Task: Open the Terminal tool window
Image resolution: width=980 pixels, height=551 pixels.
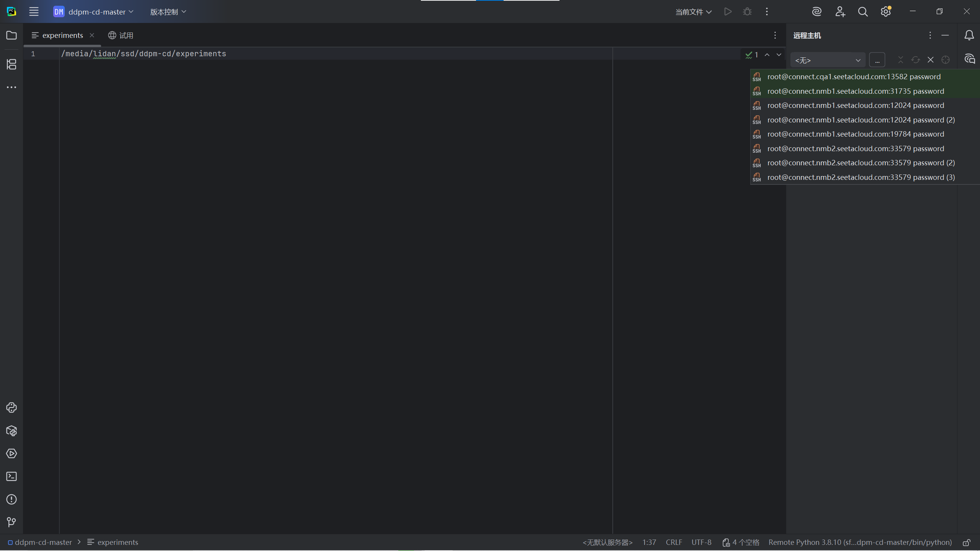Action: pos(11,476)
